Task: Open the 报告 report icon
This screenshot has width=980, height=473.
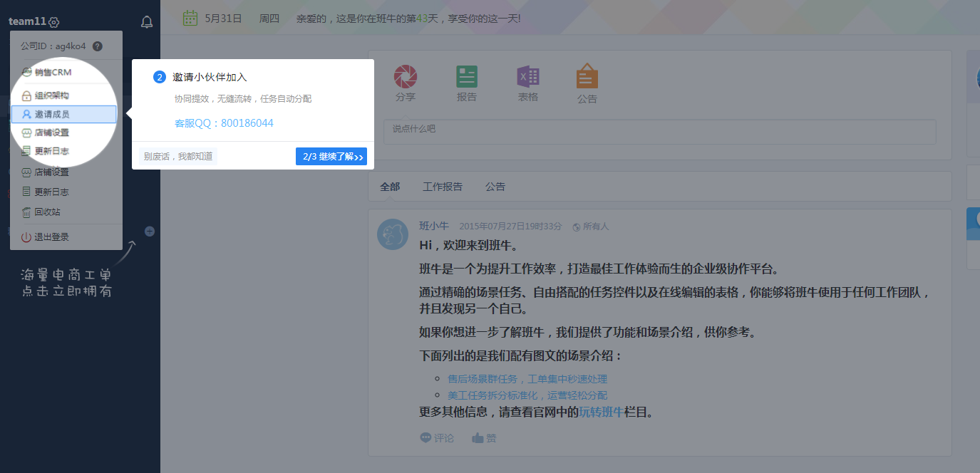Action: (467, 77)
